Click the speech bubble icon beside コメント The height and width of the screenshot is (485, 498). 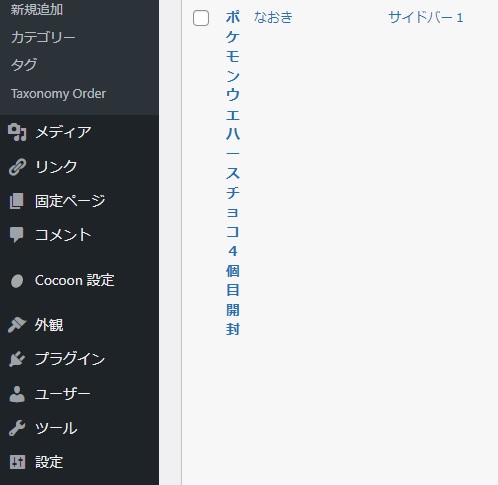[17, 235]
